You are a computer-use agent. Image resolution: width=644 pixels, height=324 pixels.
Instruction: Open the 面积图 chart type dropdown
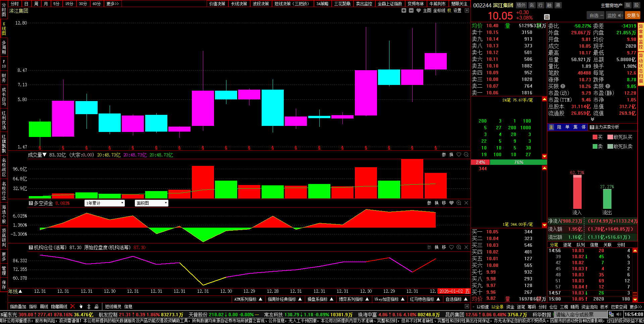(x=152, y=203)
